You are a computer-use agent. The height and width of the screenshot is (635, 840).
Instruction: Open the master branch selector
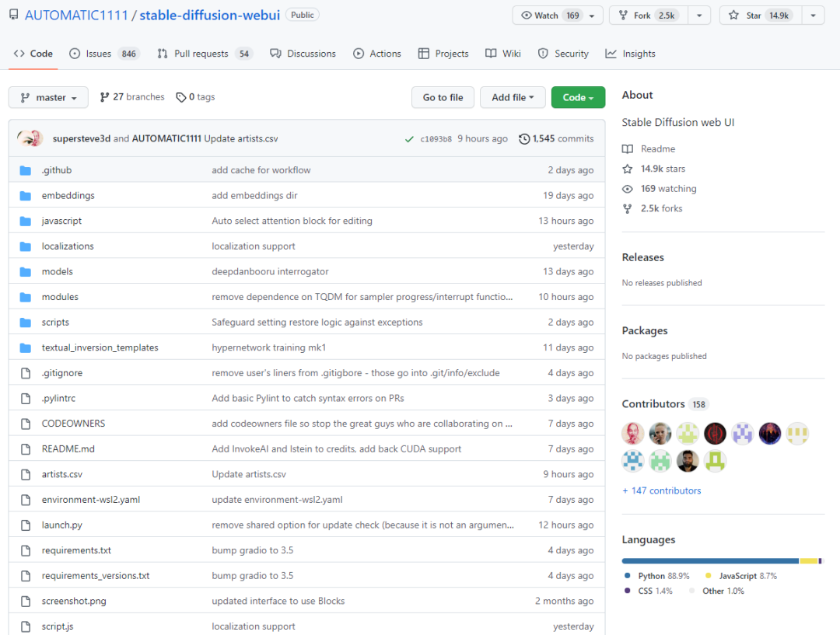[48, 97]
